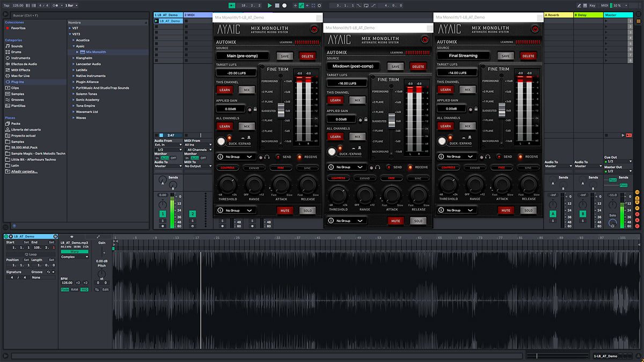Toggle the B Delay return track activator
The width and height of the screenshot is (644, 362).
(x=583, y=214)
